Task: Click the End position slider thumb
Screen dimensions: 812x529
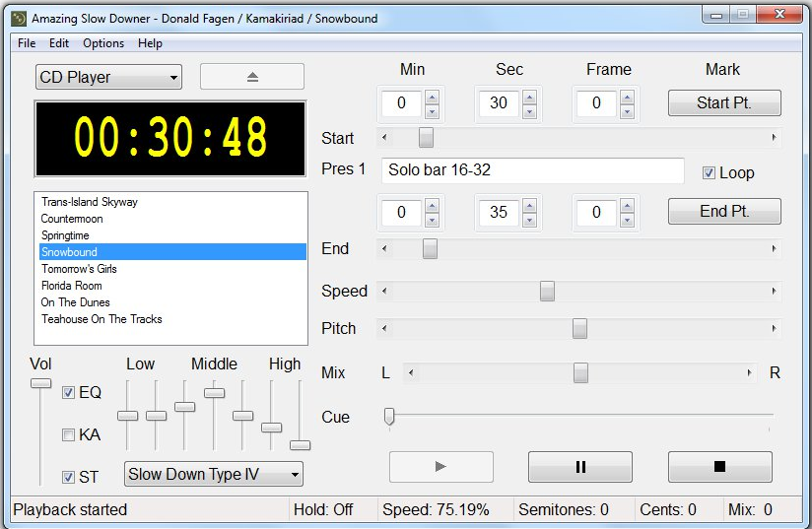Action: 430,248
